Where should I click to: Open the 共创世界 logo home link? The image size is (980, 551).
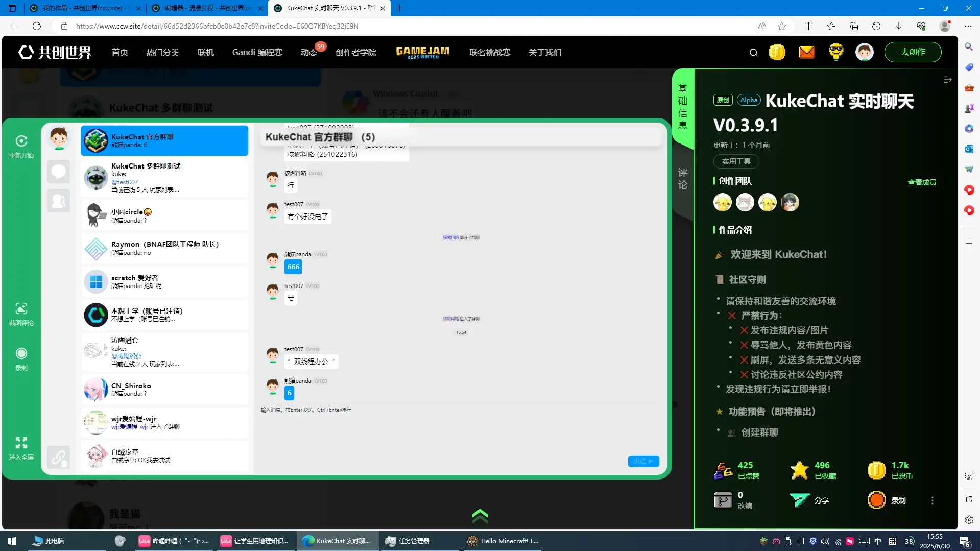click(x=55, y=52)
